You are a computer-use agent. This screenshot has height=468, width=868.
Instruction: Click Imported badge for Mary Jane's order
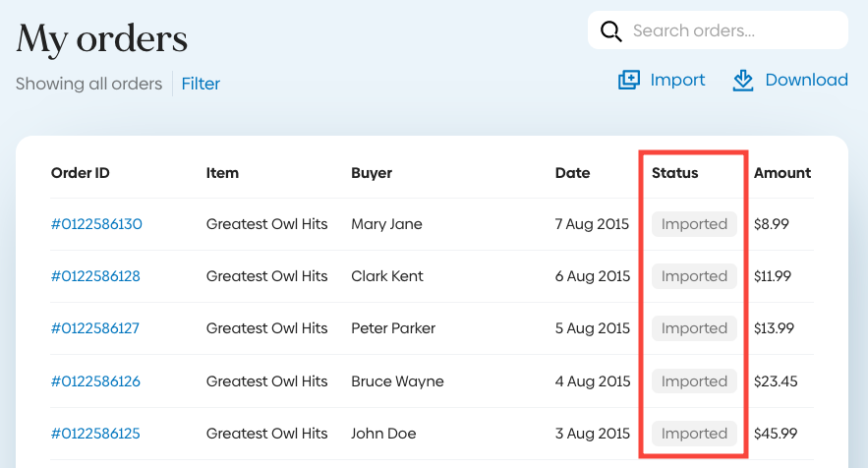click(694, 224)
